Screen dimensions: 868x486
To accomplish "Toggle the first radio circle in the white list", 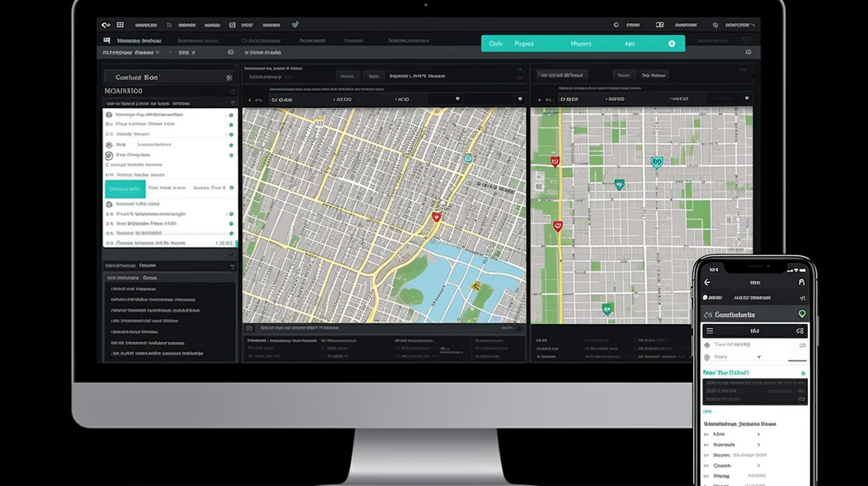I will [109, 114].
